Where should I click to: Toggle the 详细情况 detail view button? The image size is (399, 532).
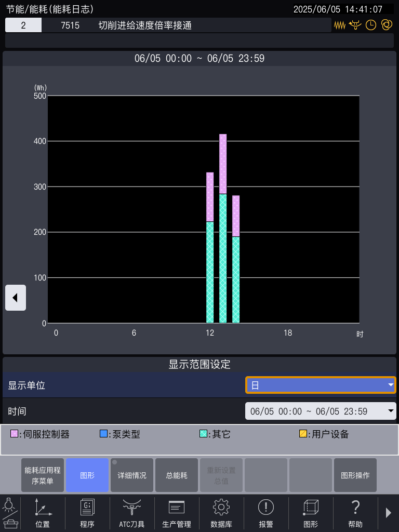click(x=132, y=475)
